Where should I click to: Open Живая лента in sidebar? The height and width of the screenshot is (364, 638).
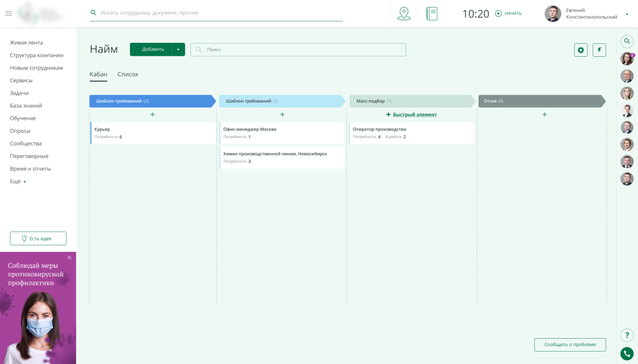tap(26, 43)
